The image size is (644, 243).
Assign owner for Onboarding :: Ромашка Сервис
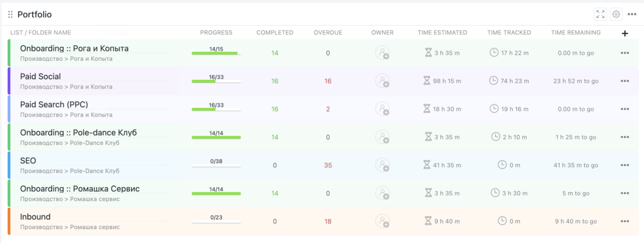pos(382,193)
